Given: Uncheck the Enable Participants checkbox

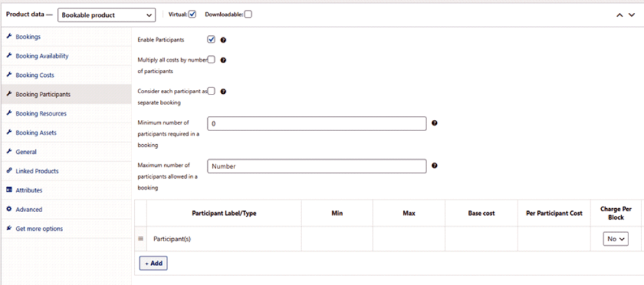Looking at the screenshot, I should click(x=211, y=40).
